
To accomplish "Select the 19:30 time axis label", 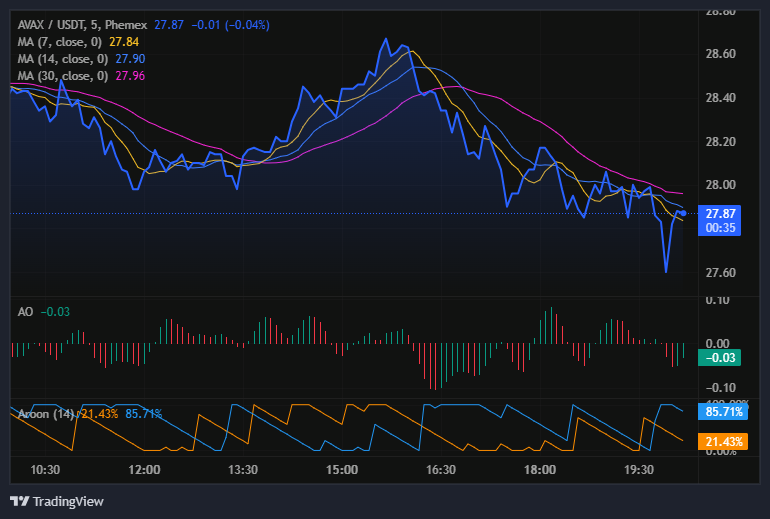I will pyautogui.click(x=638, y=470).
